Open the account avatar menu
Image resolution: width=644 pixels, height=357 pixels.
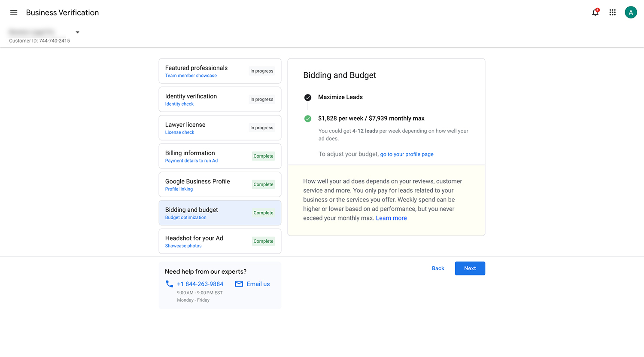pyautogui.click(x=631, y=12)
